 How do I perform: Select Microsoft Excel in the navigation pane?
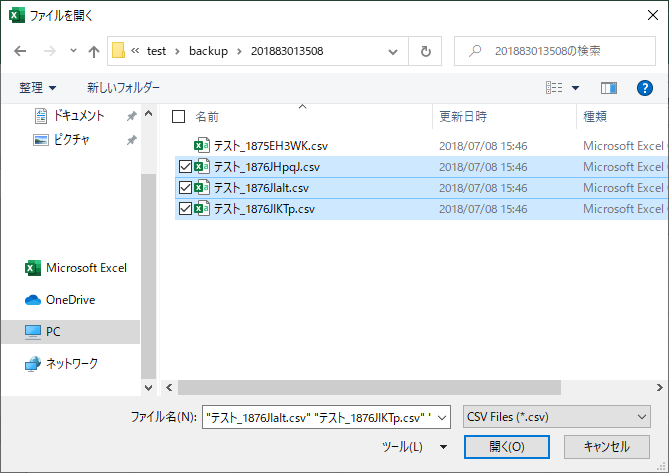point(85,268)
